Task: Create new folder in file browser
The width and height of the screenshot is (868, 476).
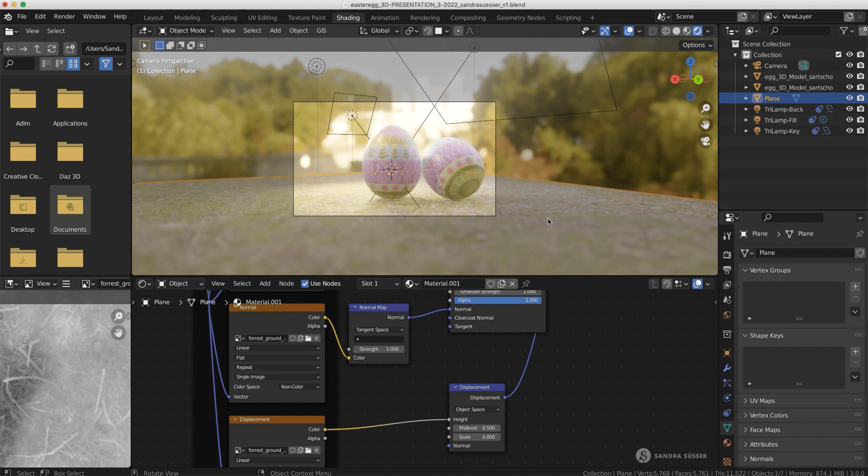Action: pos(70,49)
